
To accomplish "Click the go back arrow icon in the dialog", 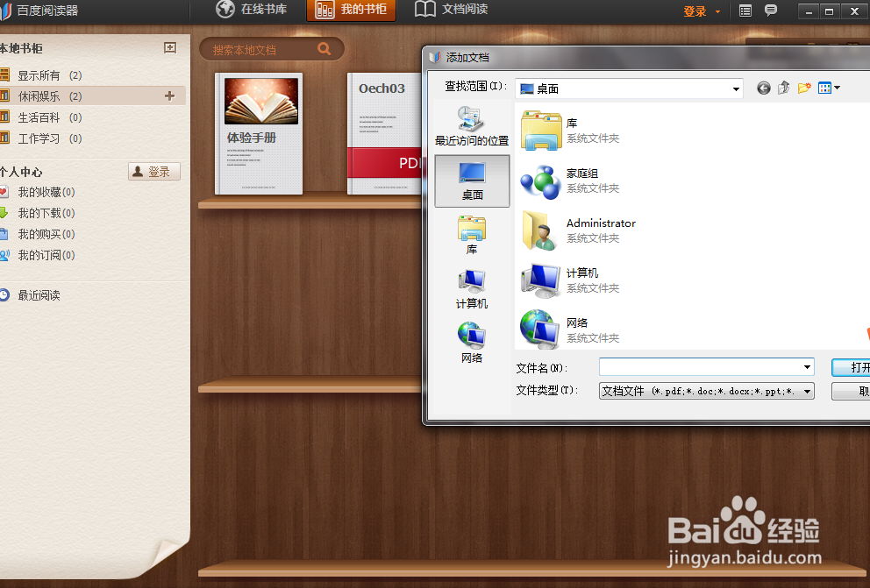I will click(x=764, y=88).
